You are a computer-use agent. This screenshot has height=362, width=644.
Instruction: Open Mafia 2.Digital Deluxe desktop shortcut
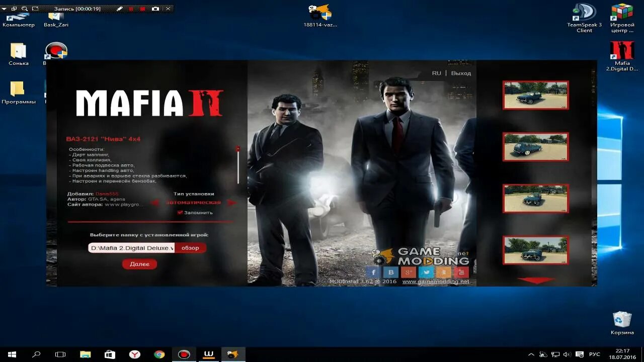622,56
